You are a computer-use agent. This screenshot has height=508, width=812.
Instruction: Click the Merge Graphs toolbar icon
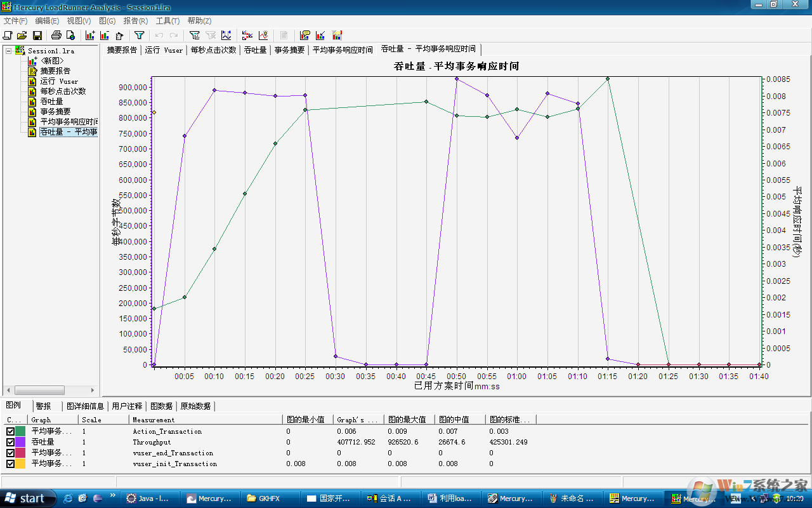(x=247, y=36)
